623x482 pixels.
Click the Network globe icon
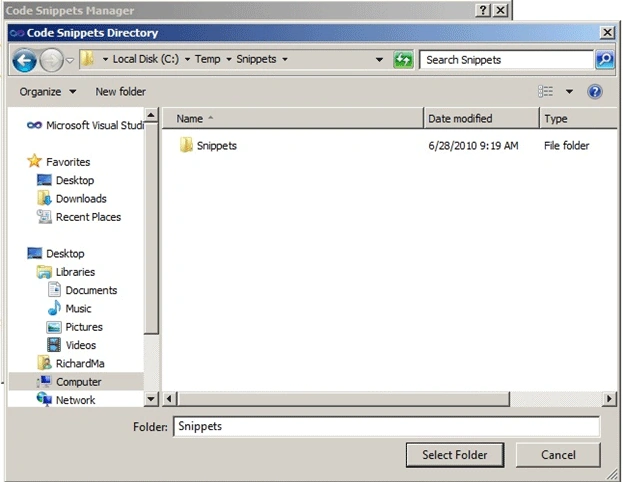click(x=44, y=399)
